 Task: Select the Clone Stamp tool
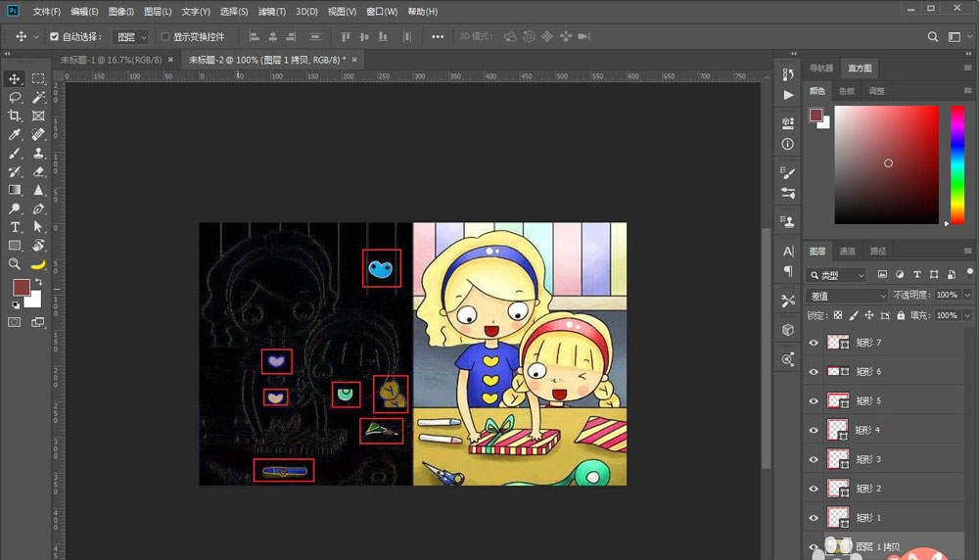(38, 153)
